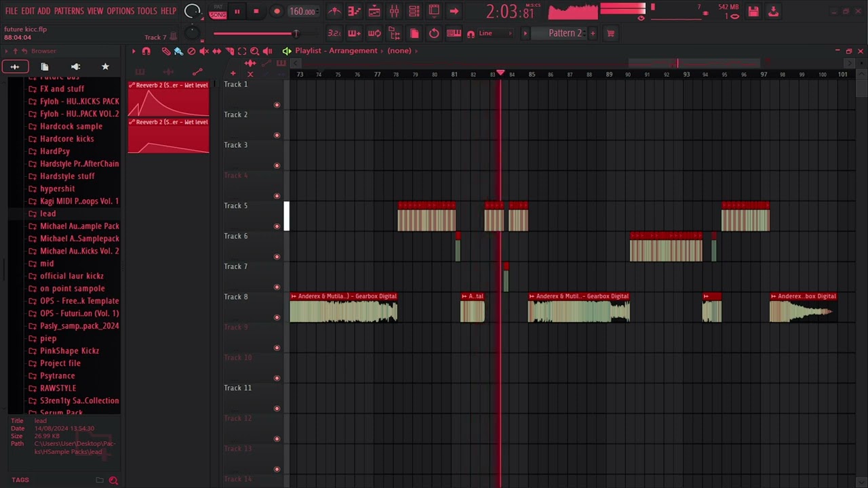The width and height of the screenshot is (868, 488).
Task: Open the TOOLS menu
Action: pos(147,11)
